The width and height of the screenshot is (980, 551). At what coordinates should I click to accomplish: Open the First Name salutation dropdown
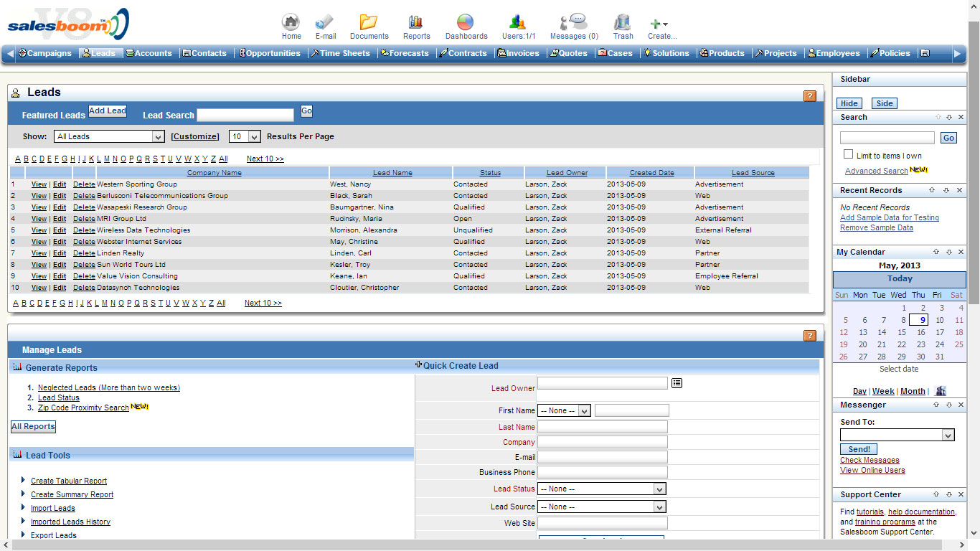coord(564,410)
